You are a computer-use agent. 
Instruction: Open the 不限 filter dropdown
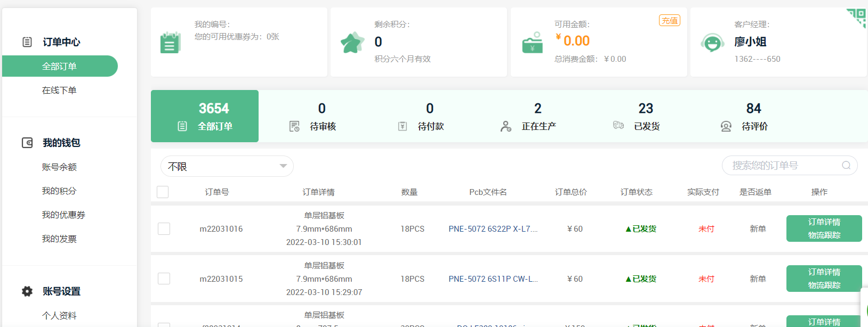click(x=227, y=167)
